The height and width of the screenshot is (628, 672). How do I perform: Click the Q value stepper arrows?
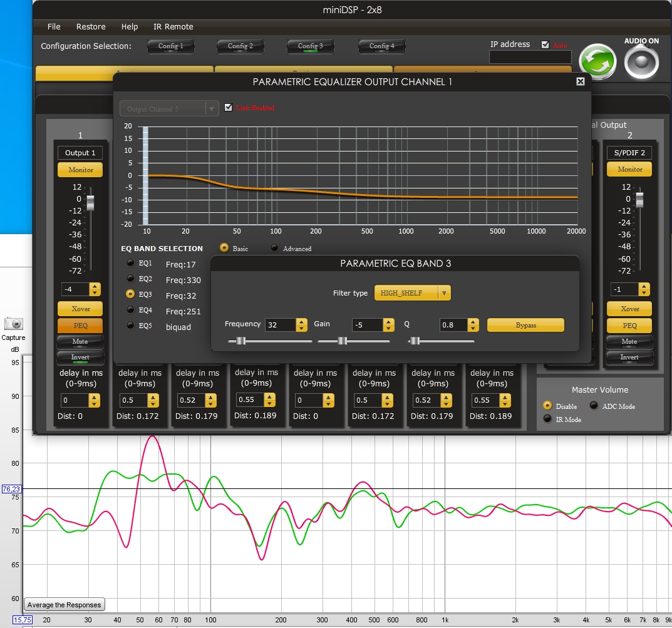473,325
